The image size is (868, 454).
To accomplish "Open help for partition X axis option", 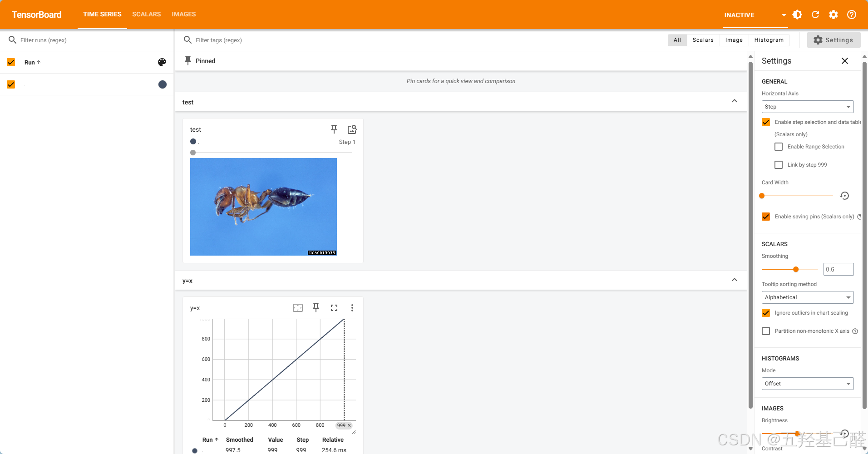I will click(855, 331).
